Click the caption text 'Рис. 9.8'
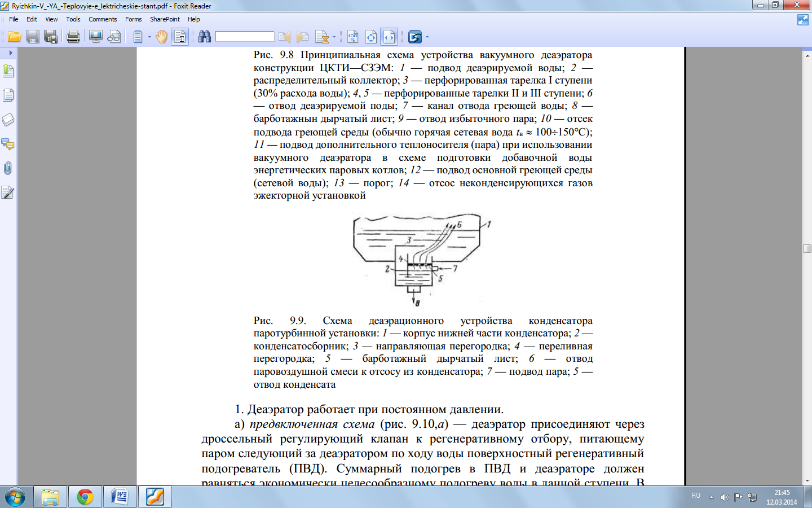812x508 pixels. click(x=273, y=55)
